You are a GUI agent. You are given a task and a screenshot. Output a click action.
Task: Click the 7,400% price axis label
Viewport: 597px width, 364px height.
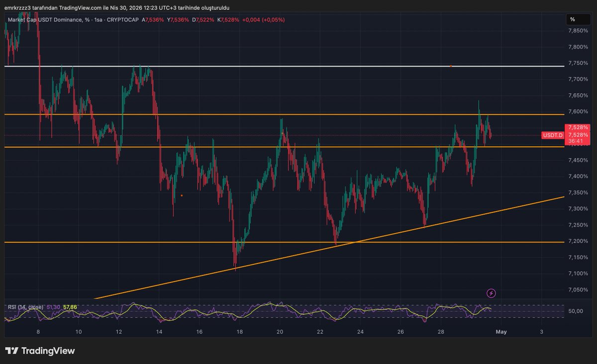(578, 177)
